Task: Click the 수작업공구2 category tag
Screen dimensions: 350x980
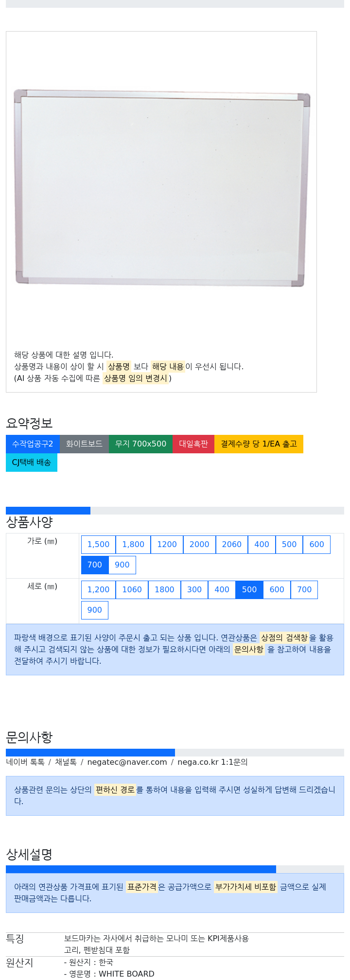Action: coord(33,444)
